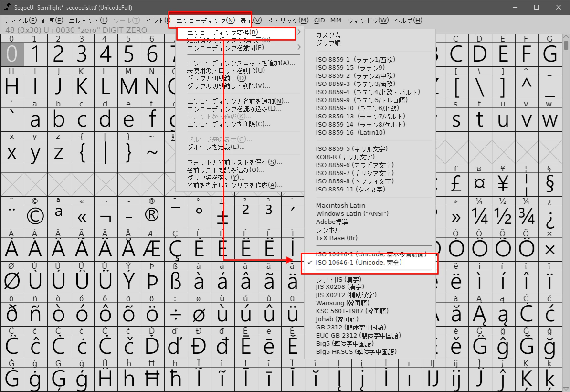Image resolution: width=570 pixels, height=392 pixels.
Task: Select the Æ ligature glyph cell
Action: tap(152, 249)
